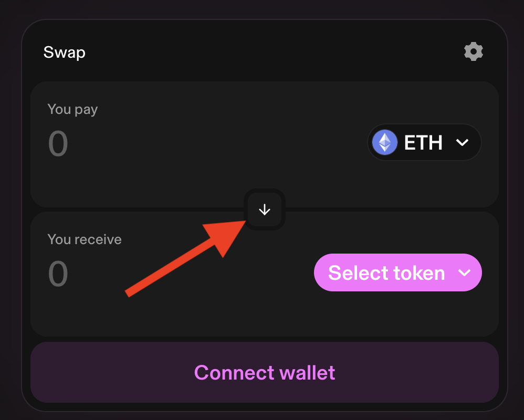Focus the You pay amount field
Viewport: 524px width, 420px height.
click(x=58, y=143)
